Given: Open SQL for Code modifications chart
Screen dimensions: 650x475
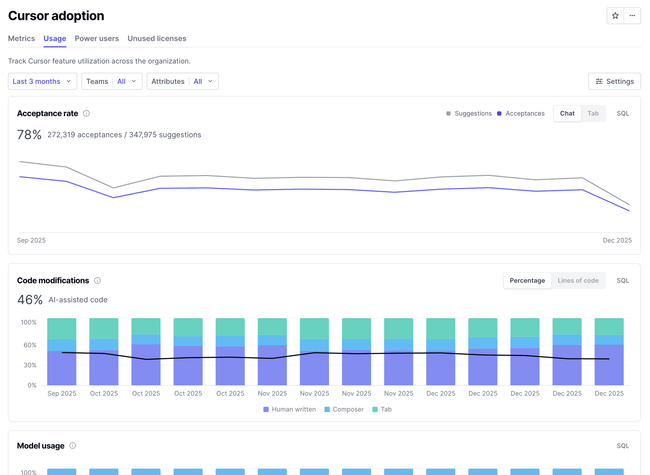Looking at the screenshot, I should (x=623, y=281).
